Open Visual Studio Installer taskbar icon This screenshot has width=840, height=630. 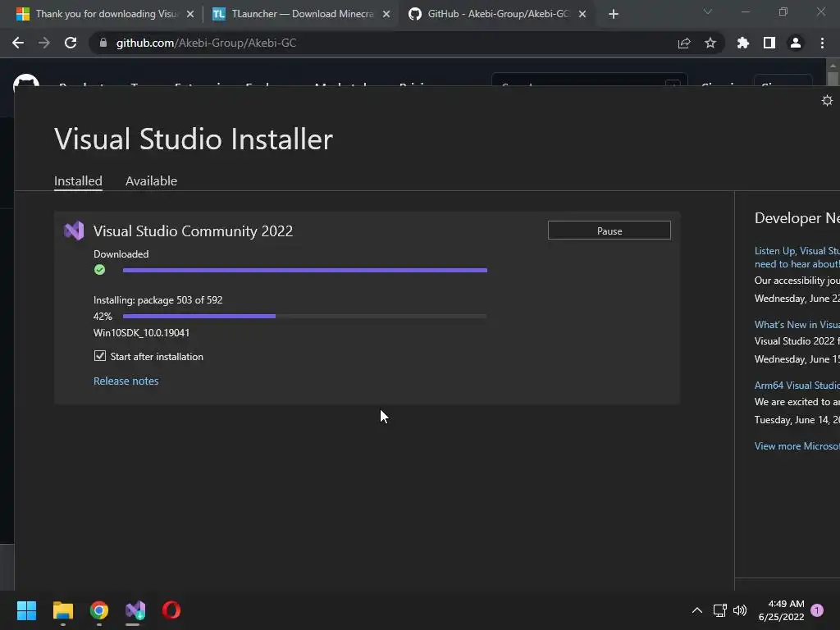[x=135, y=610]
